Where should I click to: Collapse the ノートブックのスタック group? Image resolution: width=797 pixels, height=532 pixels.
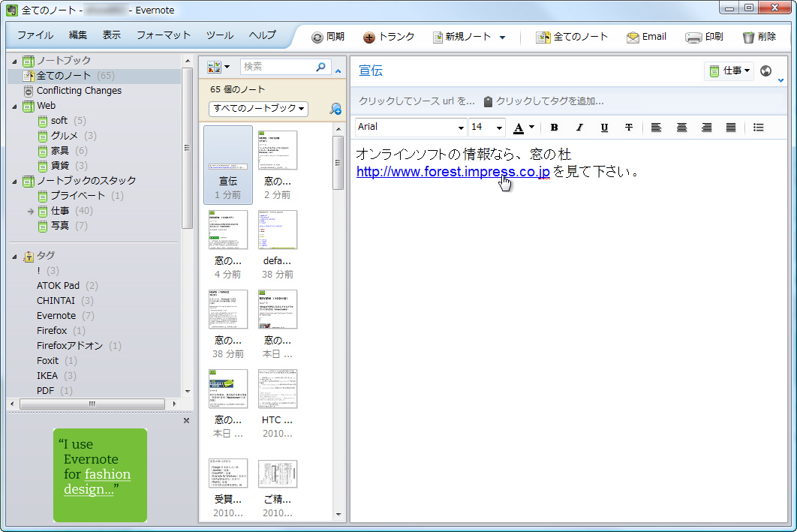coord(14,182)
